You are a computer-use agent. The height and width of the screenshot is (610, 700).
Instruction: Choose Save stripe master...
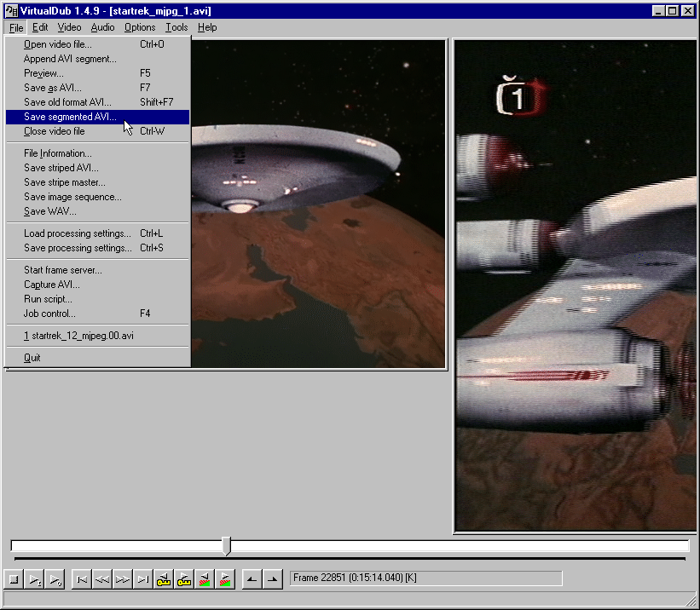coord(98,182)
